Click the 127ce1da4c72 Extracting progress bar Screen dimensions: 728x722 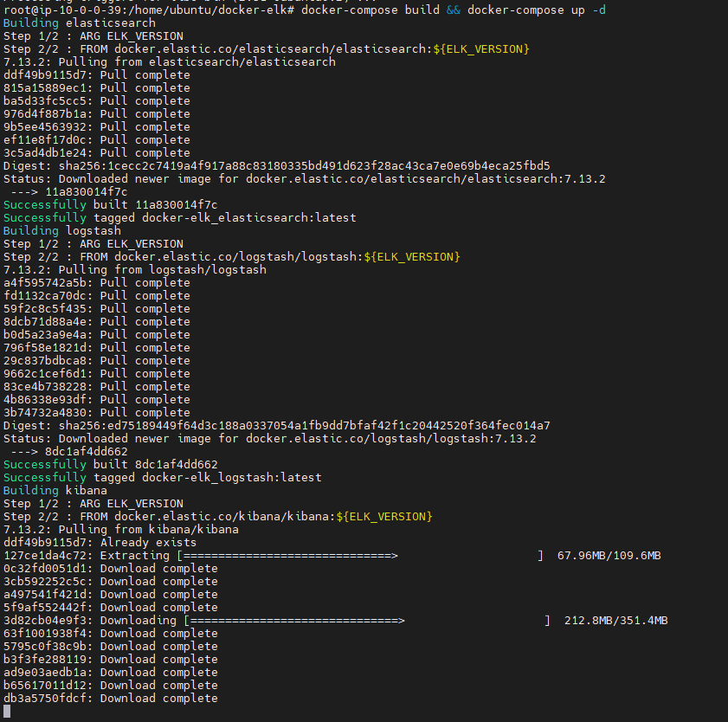click(x=360, y=556)
